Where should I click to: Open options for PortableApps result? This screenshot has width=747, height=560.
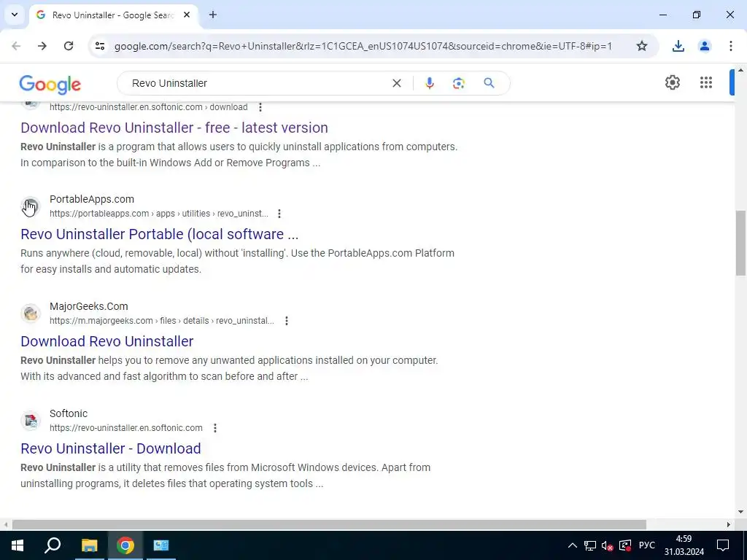coord(279,214)
